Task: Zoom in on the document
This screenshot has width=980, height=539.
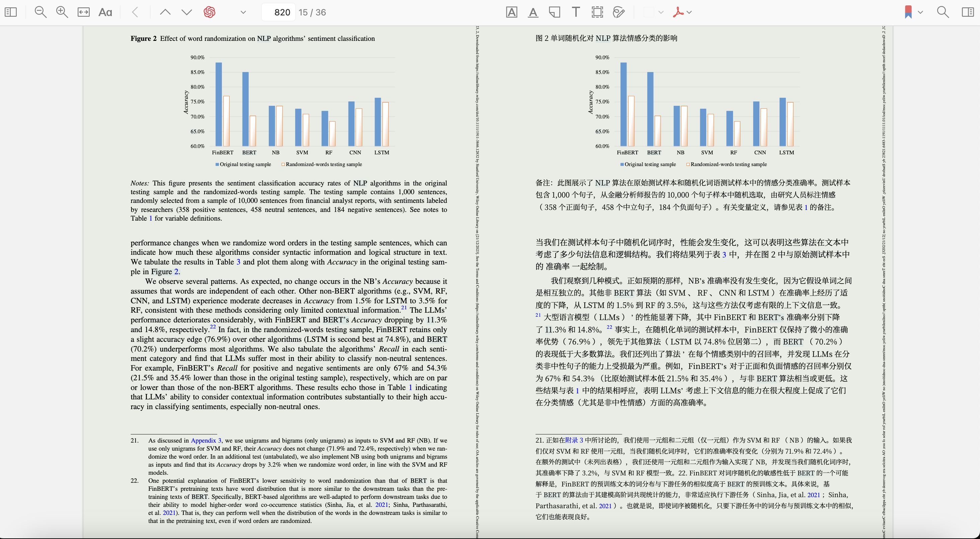Action: 62,12
